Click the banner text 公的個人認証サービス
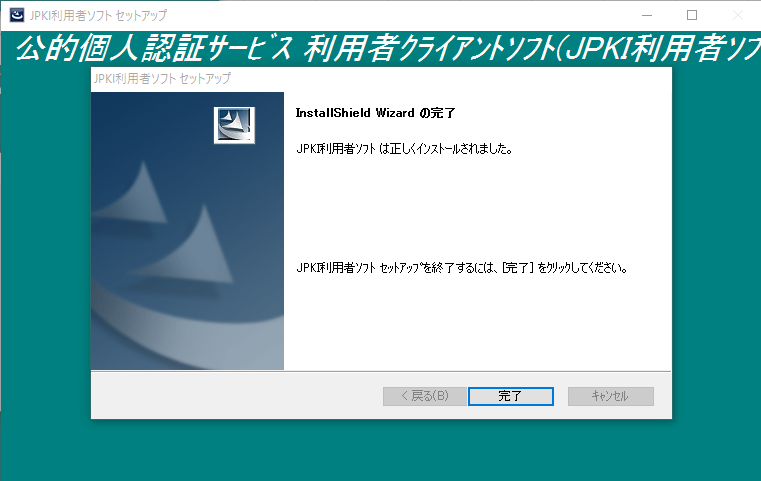The image size is (761, 481). point(154,49)
